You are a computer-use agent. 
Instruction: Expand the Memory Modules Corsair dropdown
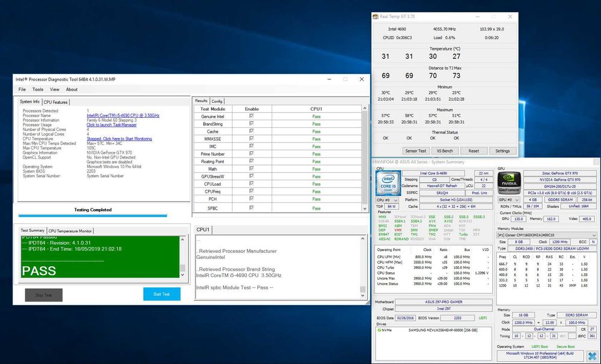(547, 235)
